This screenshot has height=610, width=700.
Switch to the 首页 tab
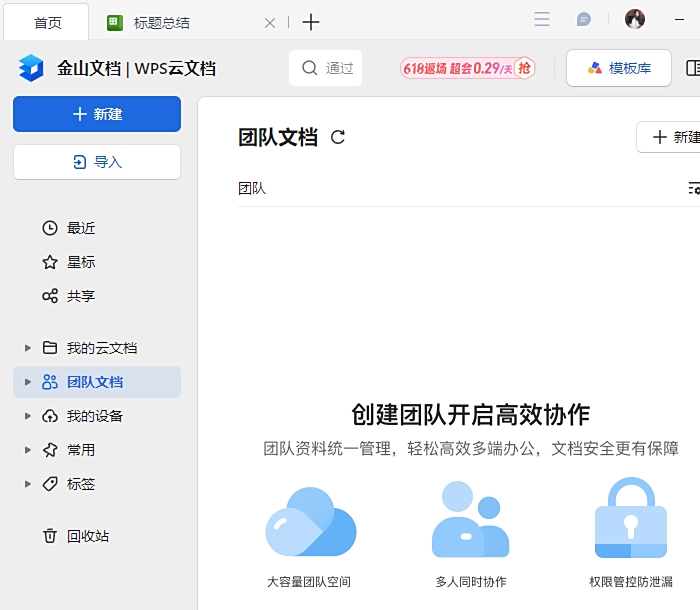(47, 22)
